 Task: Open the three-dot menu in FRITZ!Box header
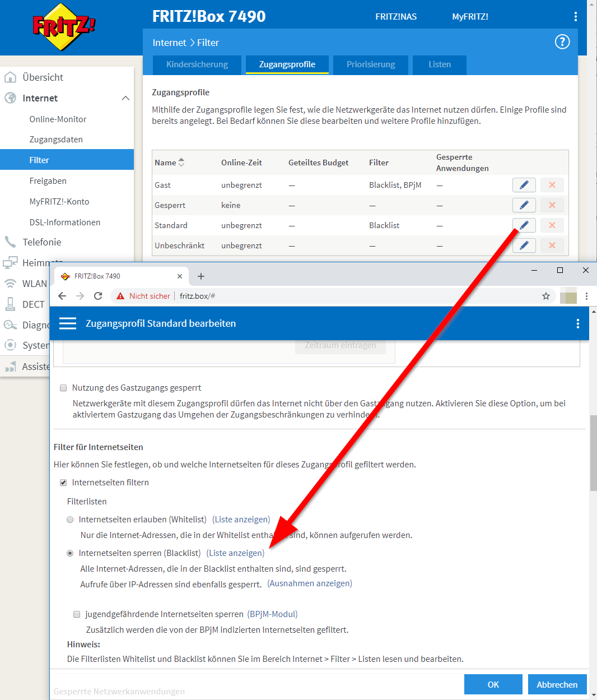tap(575, 17)
